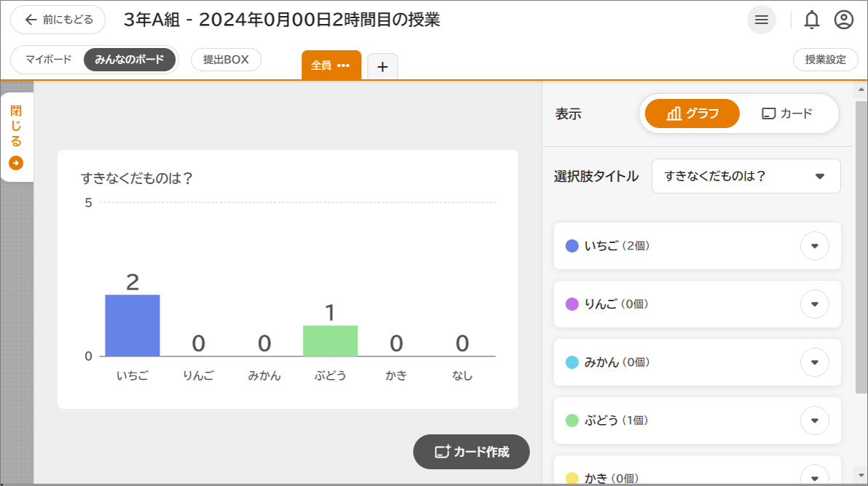Open the notifications bell

tap(811, 20)
